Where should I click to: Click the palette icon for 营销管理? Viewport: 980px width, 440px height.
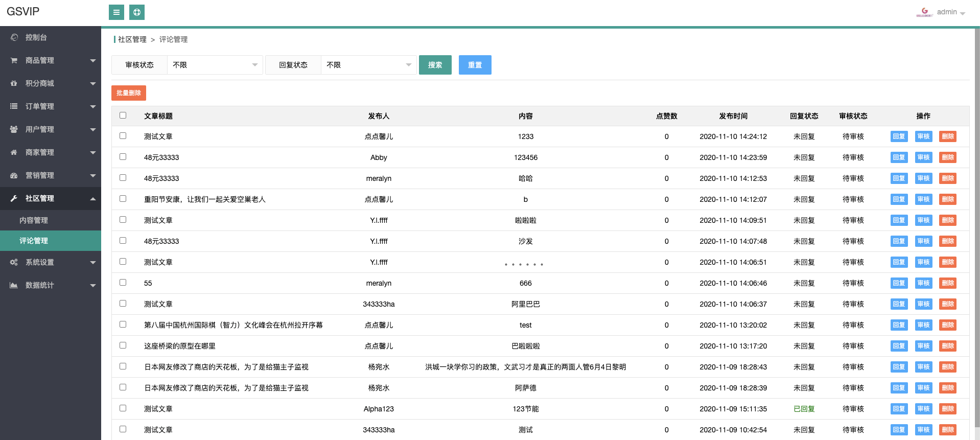(x=14, y=175)
